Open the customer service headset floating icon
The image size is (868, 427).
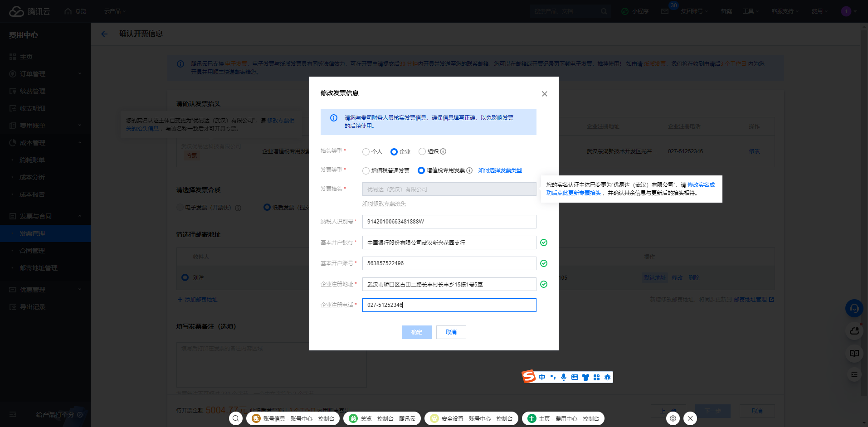[x=854, y=309]
